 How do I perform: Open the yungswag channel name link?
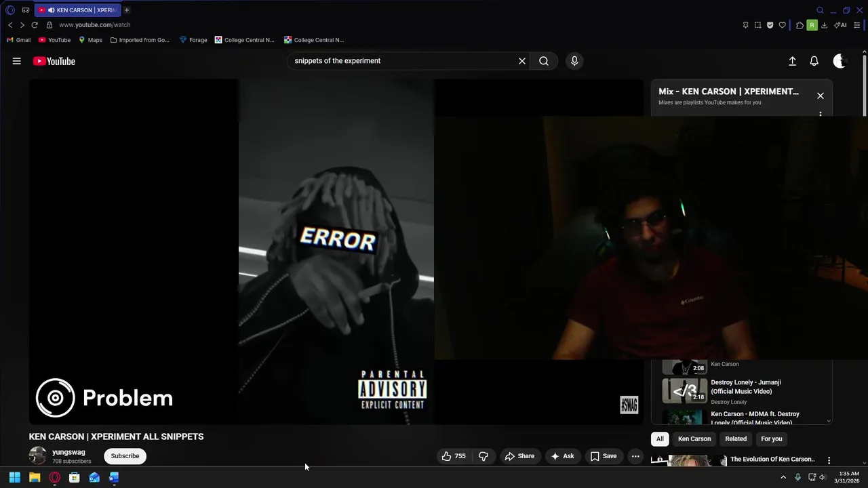click(x=68, y=452)
